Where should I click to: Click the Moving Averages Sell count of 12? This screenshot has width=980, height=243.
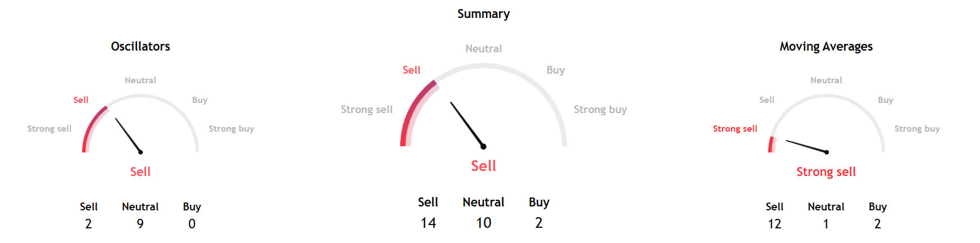pyautogui.click(x=774, y=224)
